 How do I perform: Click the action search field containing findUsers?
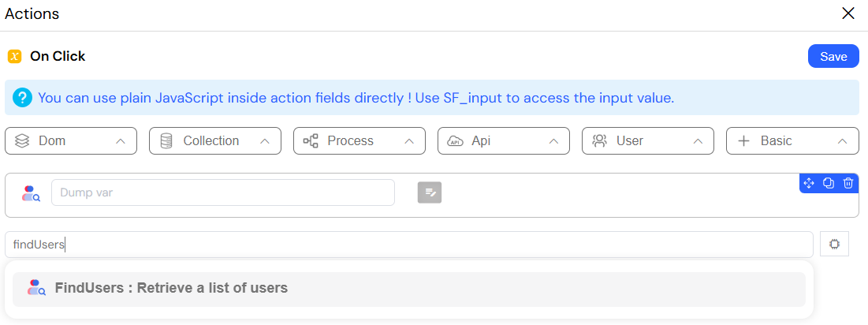tap(409, 245)
